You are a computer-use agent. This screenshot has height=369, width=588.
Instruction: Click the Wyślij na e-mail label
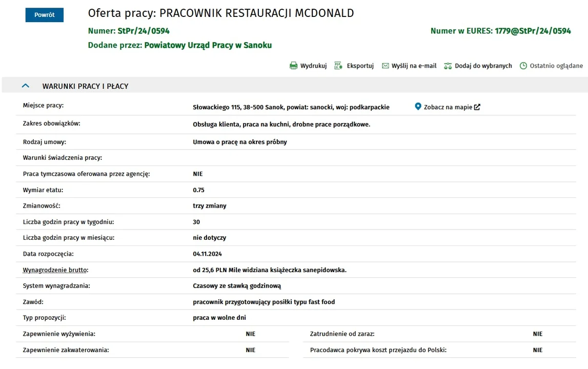(x=414, y=66)
